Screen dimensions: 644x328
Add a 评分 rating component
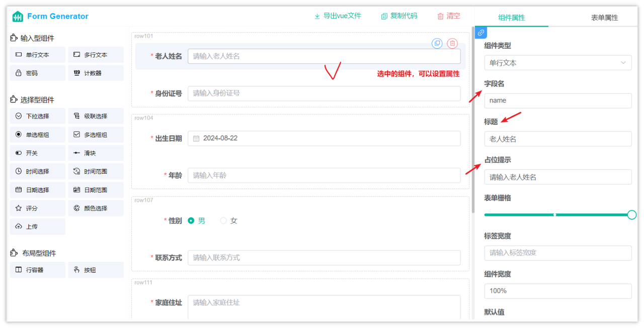[x=38, y=208]
